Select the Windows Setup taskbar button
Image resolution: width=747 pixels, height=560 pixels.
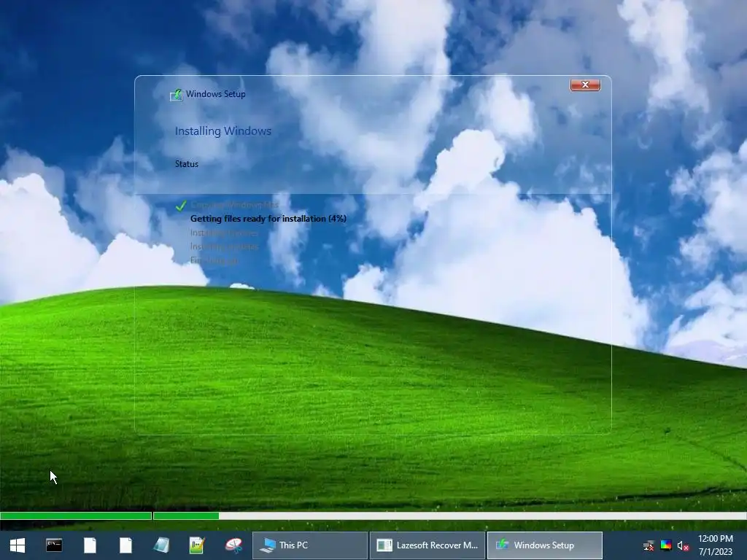point(544,545)
